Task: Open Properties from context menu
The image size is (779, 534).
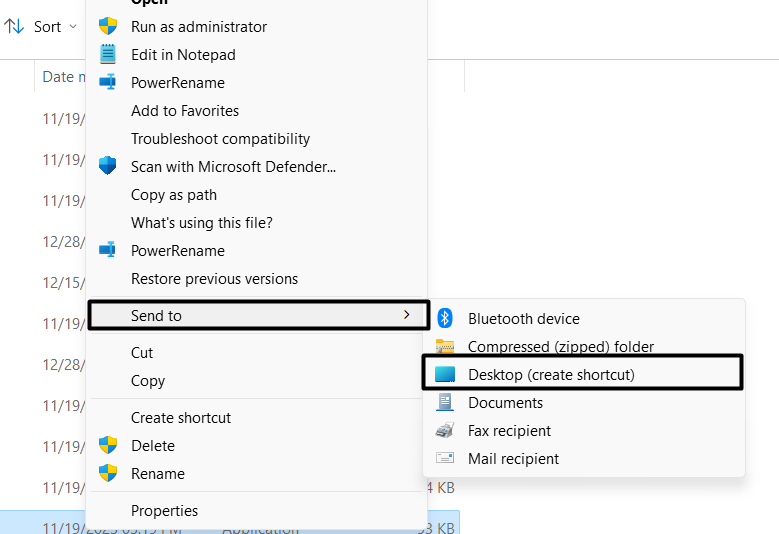Action: point(164,511)
